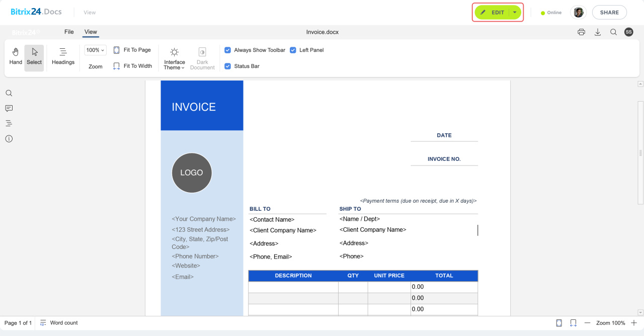Click the <Your Company Name> placeholder
644x336 pixels.
(204, 219)
